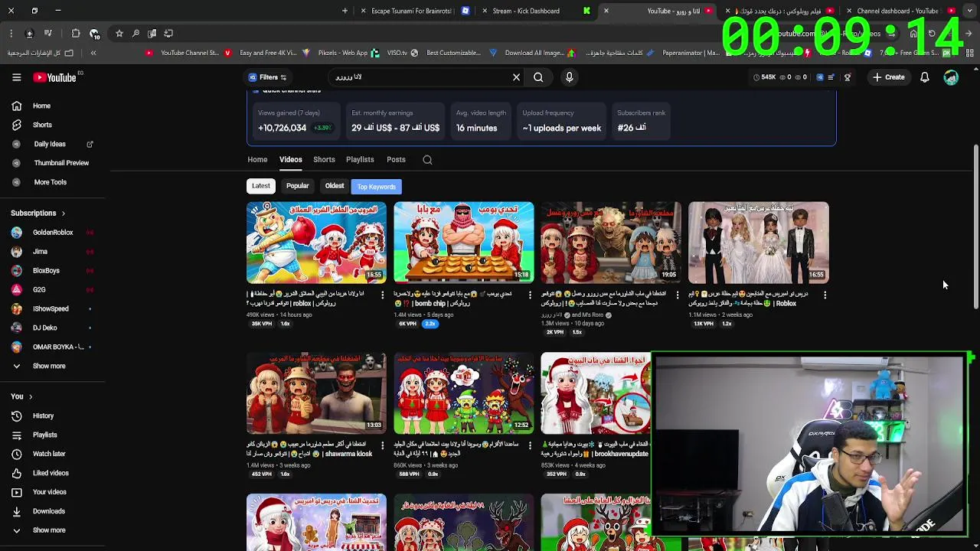The height and width of the screenshot is (551, 980).
Task: Click the 2.2x outlier badge
Action: click(430, 324)
